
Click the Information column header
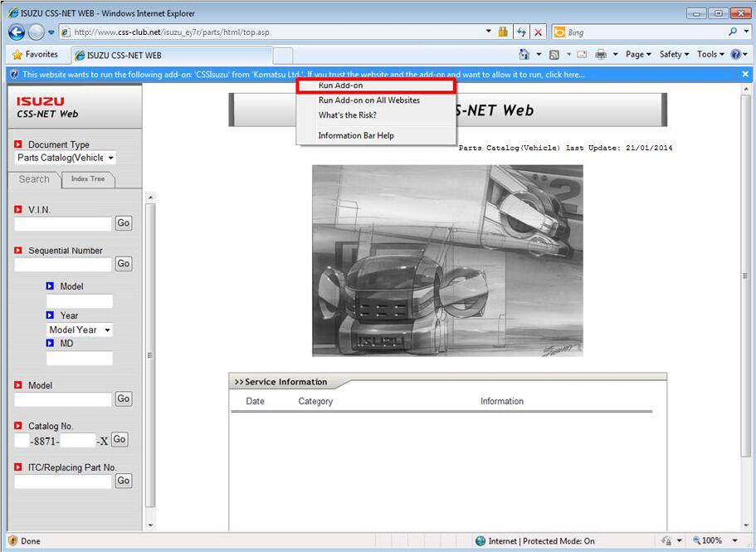click(x=502, y=401)
